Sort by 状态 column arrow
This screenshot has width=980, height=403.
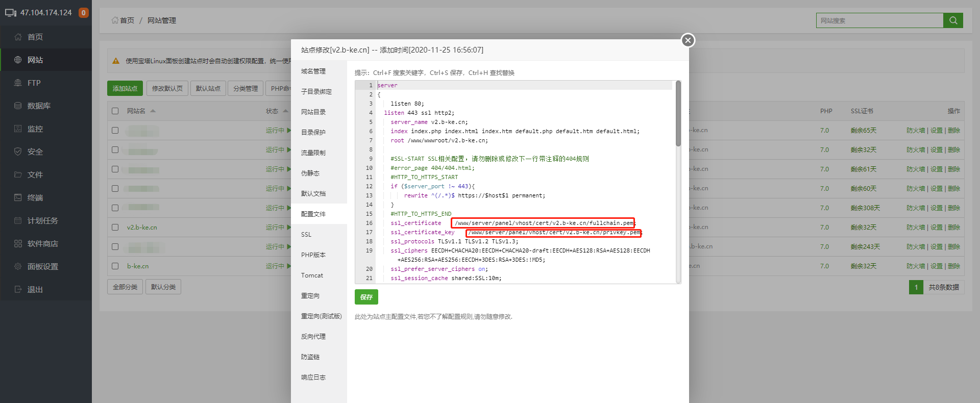coord(285,111)
